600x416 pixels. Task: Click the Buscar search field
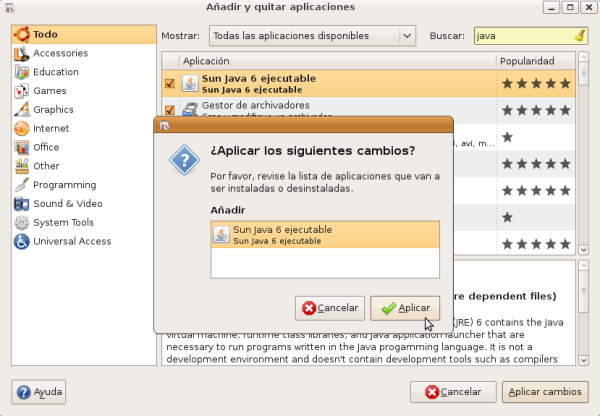tap(521, 36)
